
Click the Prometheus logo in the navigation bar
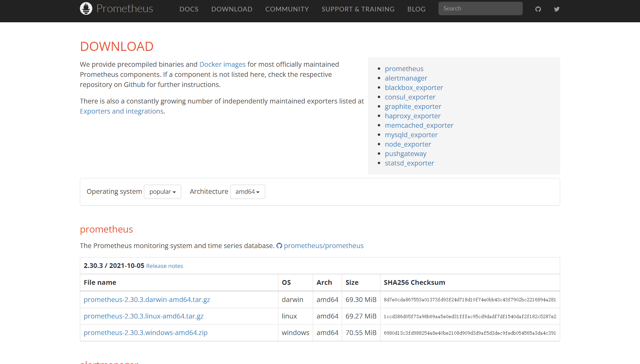[116, 8]
